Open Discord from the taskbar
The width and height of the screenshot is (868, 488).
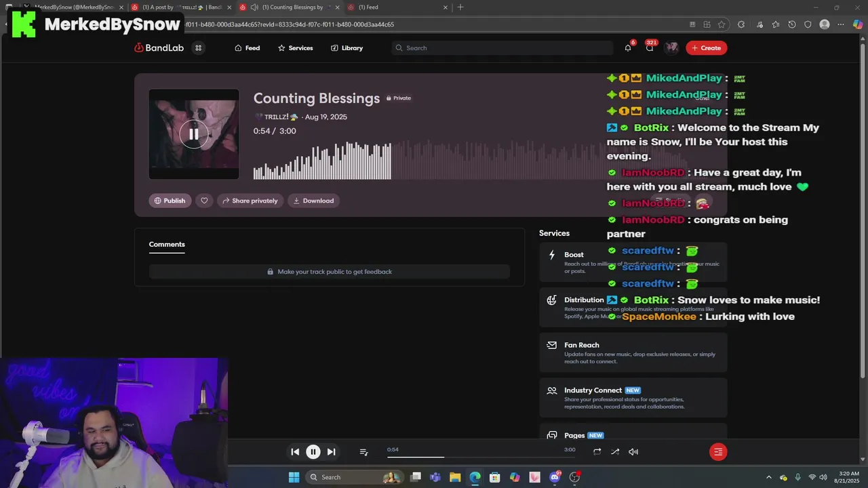(x=555, y=477)
